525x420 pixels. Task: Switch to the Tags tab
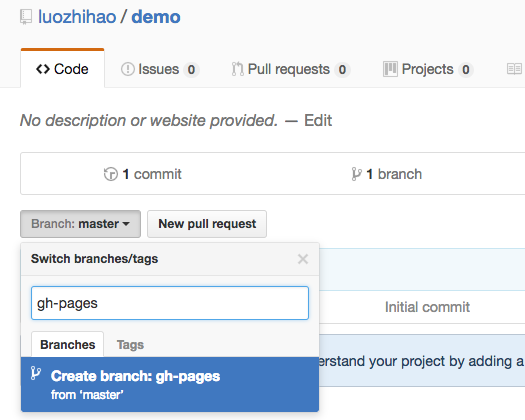[x=130, y=345]
